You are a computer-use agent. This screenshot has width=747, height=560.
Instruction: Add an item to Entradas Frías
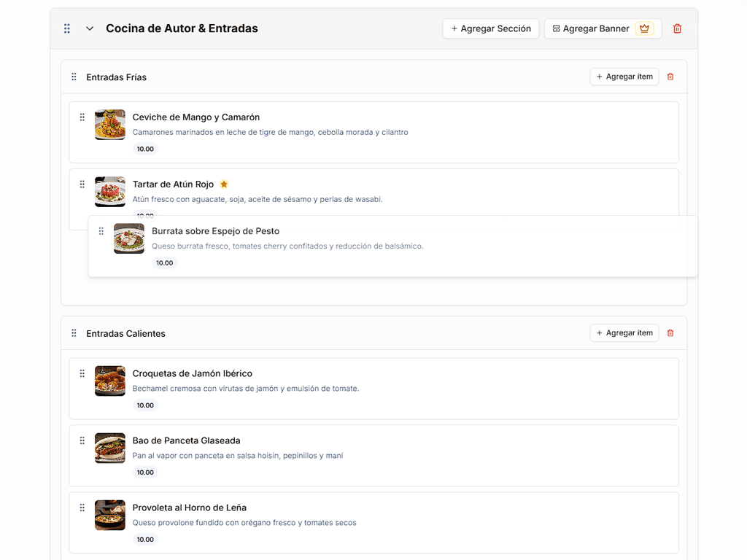(x=624, y=77)
